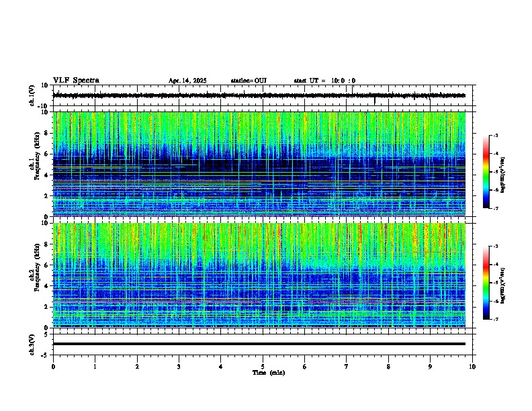The height and width of the screenshot is (411, 532).
Task: Click the ch.1 "Frequency (kHz)" axis label
Action: 37,156
